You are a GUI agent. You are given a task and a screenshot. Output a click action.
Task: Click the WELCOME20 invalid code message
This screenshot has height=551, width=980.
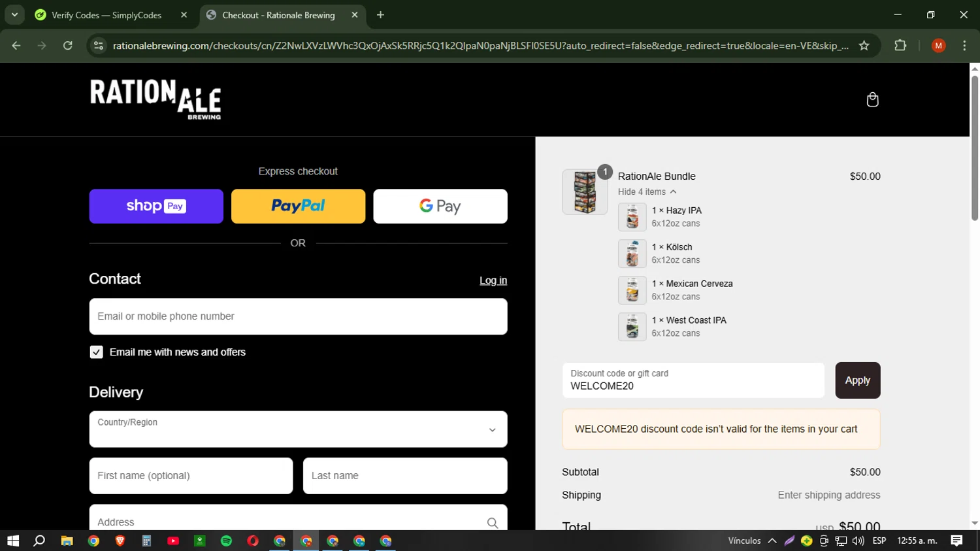[721, 429]
